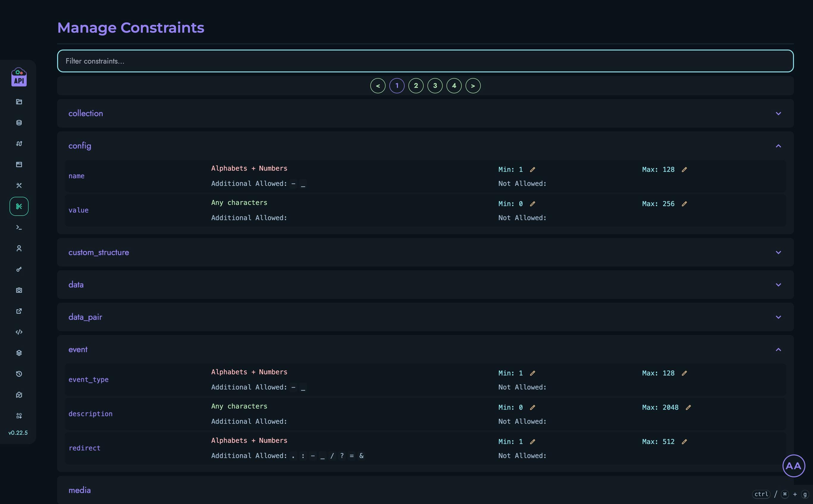Open the history clock icon in sidebar
This screenshot has width=813, height=504.
coord(19,374)
